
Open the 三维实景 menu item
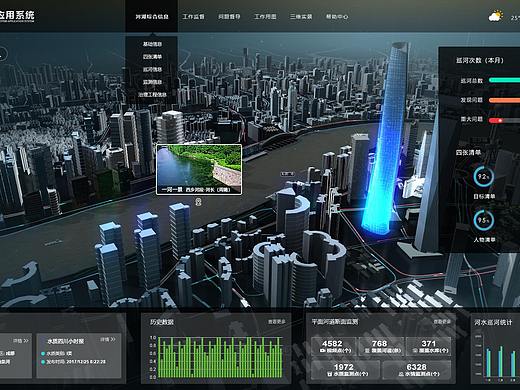click(301, 16)
